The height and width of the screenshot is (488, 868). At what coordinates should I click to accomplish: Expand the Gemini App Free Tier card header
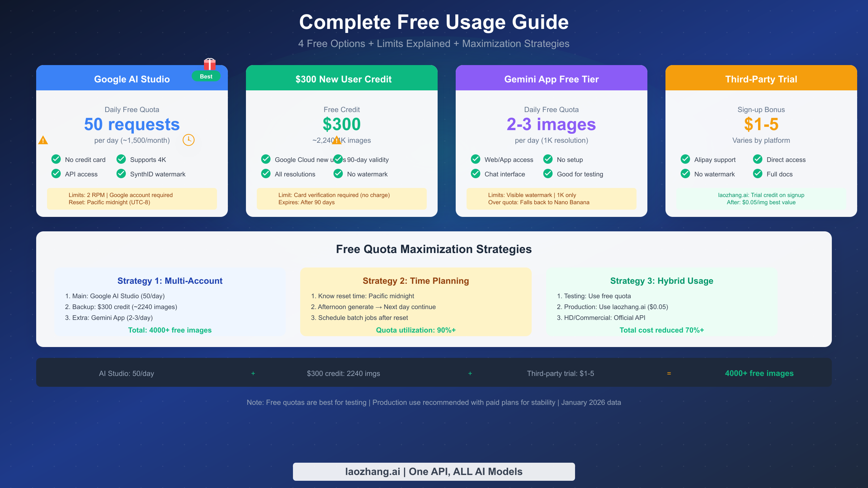tap(551, 79)
